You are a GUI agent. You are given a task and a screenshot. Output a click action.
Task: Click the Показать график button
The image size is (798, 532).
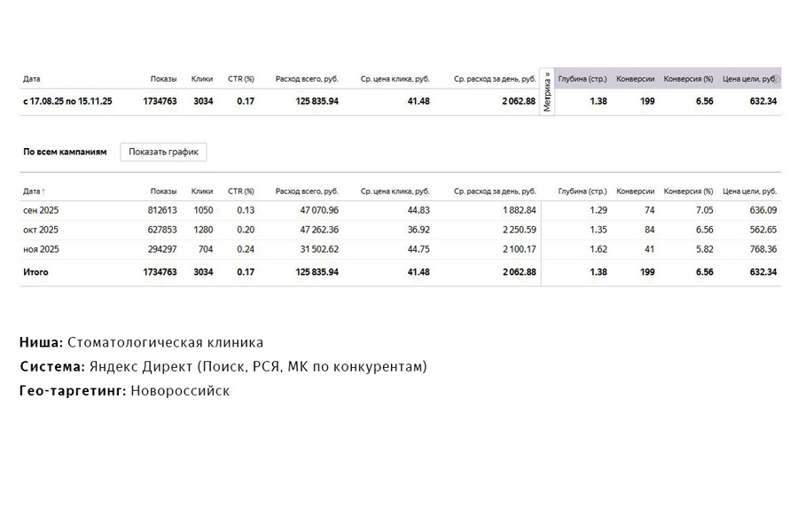163,152
